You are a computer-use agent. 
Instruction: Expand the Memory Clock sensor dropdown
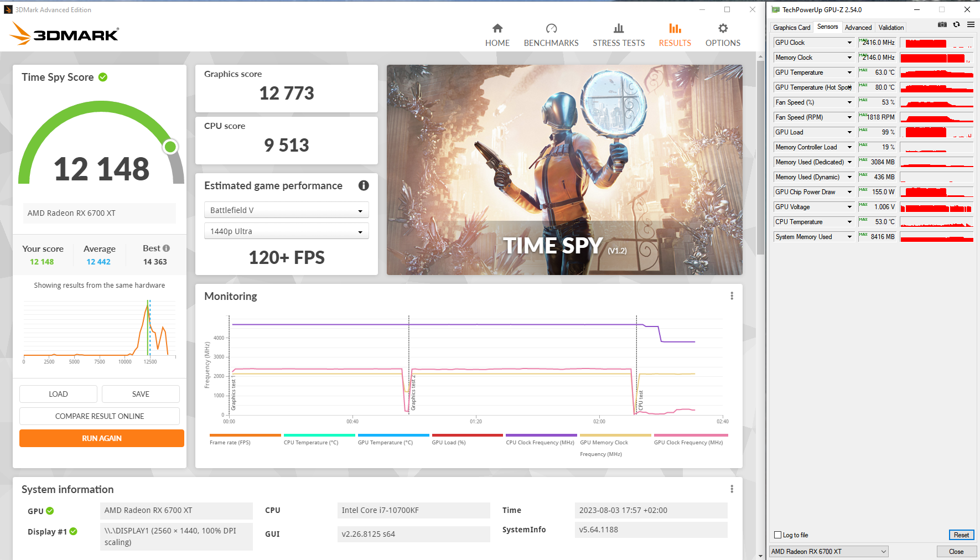[x=849, y=58]
